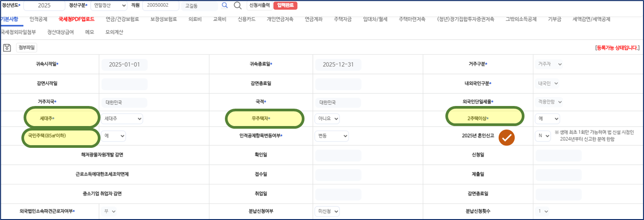644x220 pixels.
Task: Click the 국적 대한민국 field
Action: 338,102
